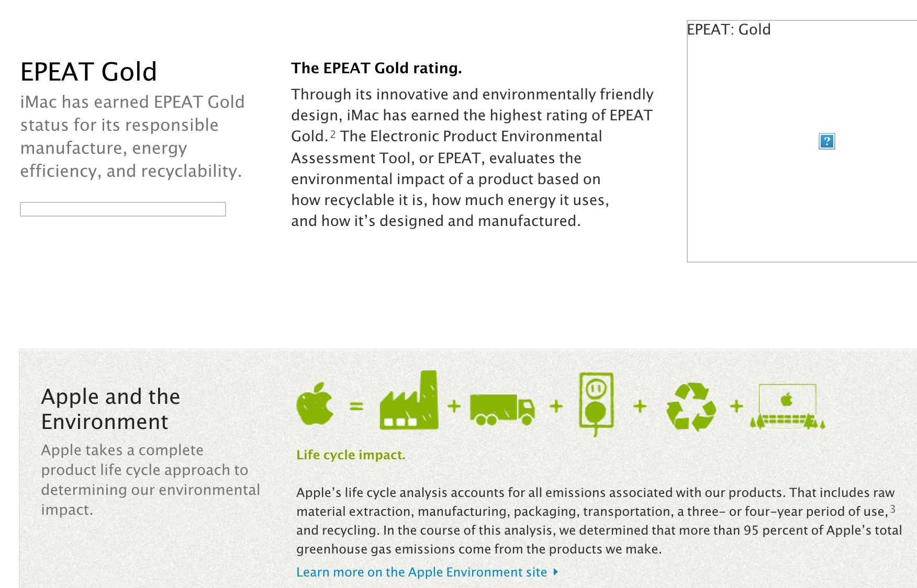Open footnote 3 after period of use

892,508
